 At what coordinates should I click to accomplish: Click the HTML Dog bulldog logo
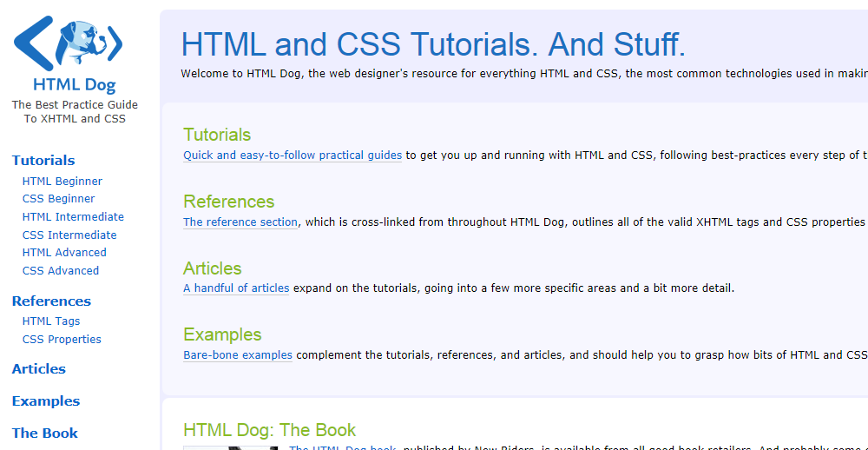pos(68,43)
